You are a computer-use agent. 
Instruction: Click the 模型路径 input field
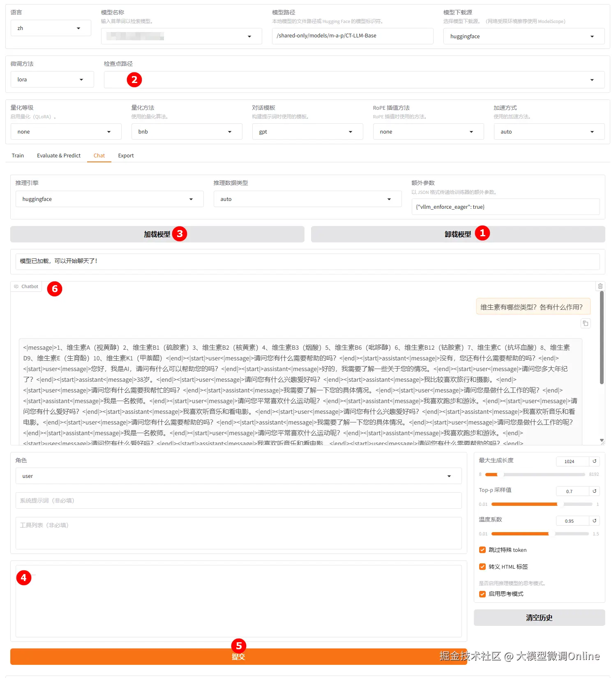pos(353,36)
